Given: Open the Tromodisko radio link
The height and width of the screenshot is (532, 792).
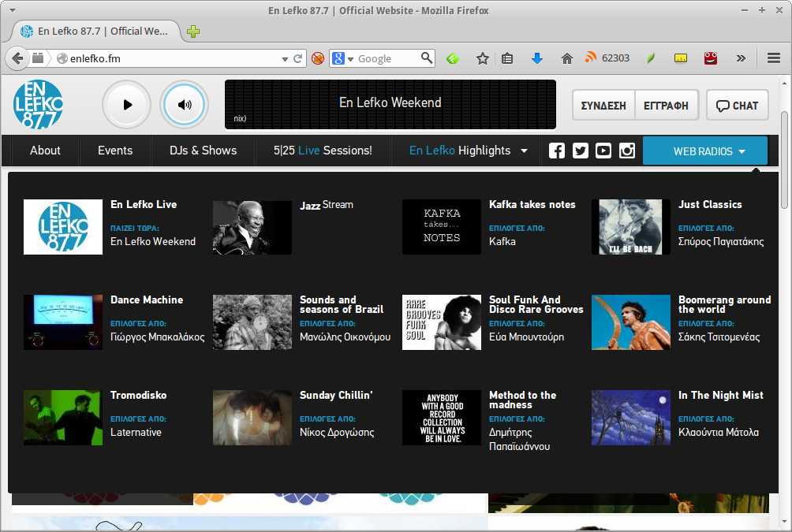Looking at the screenshot, I should [x=138, y=395].
